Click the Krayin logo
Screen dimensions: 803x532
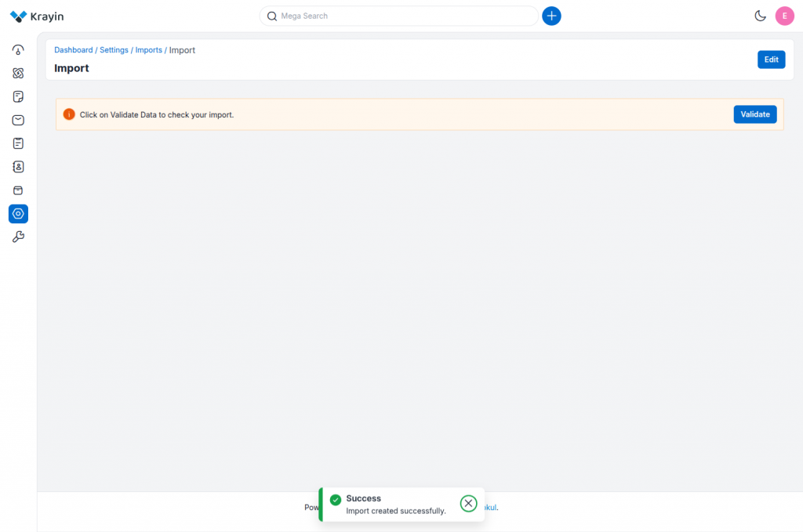tap(37, 16)
